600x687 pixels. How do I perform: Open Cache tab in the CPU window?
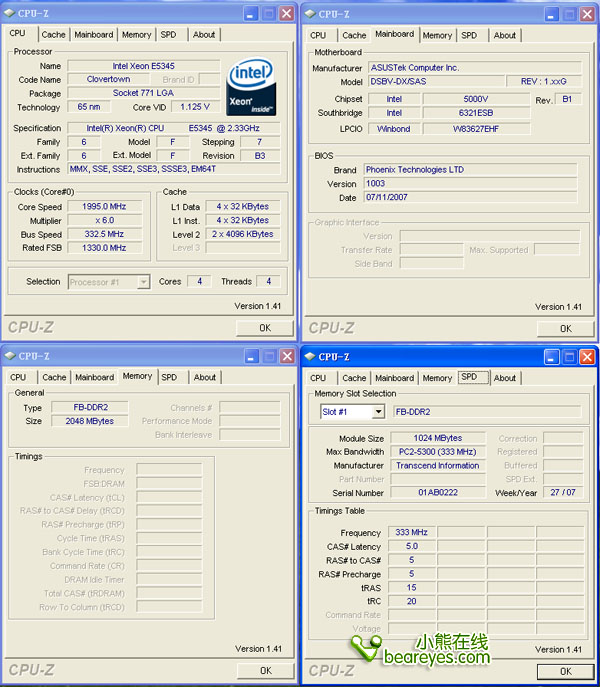pos(53,35)
